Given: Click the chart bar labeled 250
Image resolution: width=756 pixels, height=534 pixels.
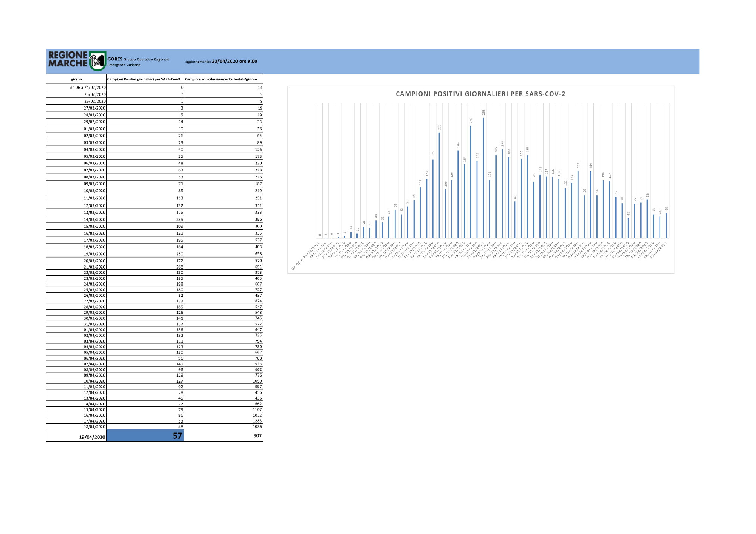Looking at the screenshot, I should point(471,182).
